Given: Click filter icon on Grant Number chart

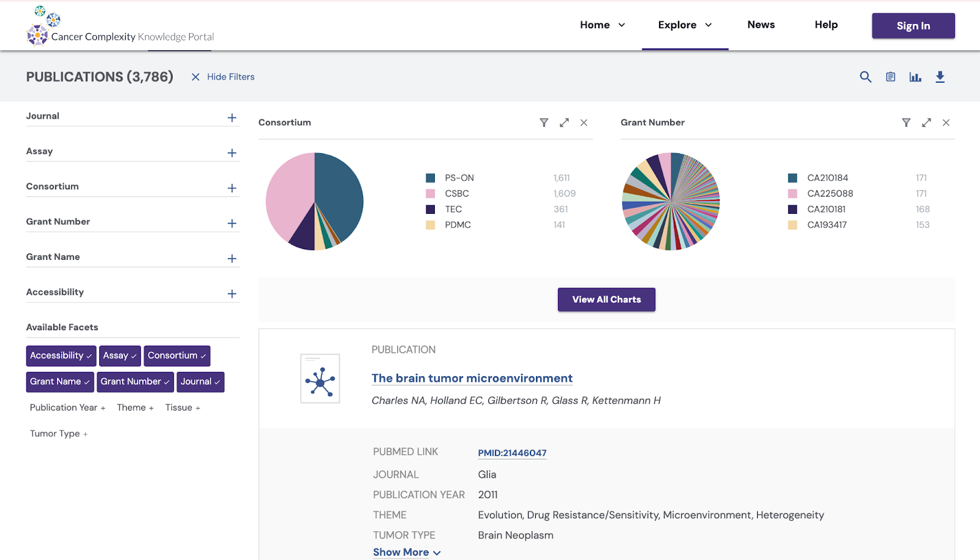Looking at the screenshot, I should tap(906, 123).
